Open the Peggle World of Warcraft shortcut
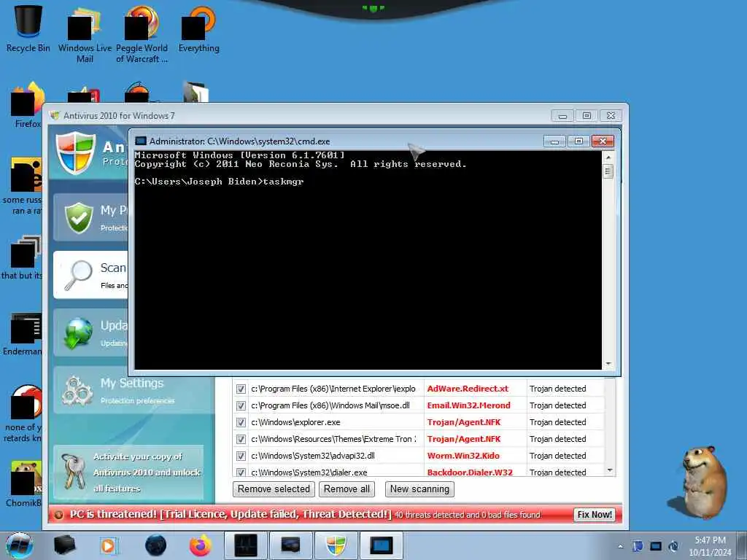This screenshot has height=560, width=747. coord(142,34)
